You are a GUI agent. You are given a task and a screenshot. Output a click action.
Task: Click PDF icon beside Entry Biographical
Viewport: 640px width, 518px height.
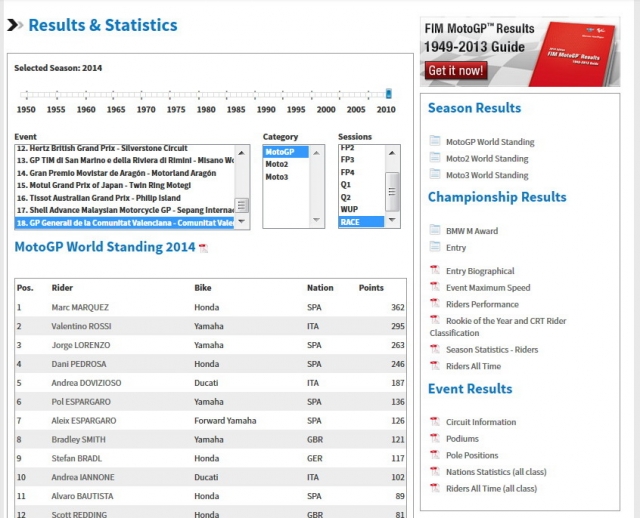coord(435,270)
